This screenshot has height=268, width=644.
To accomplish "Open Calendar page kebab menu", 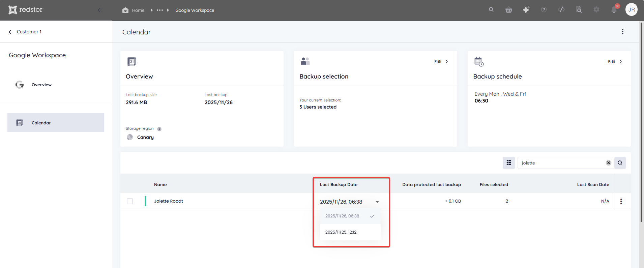I will tap(623, 32).
